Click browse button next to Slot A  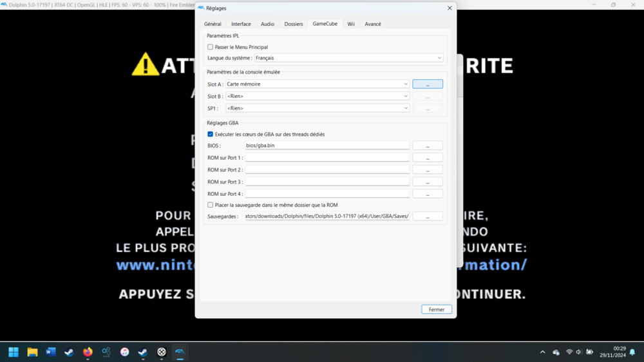click(x=428, y=84)
